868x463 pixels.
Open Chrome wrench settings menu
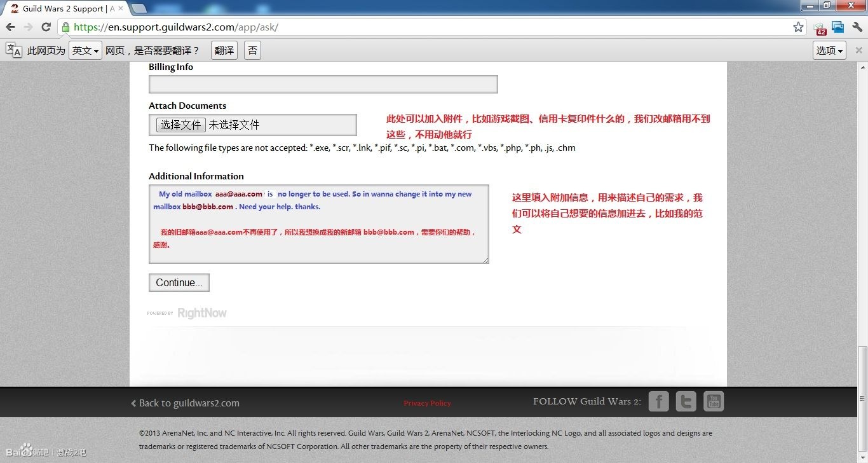(x=857, y=27)
